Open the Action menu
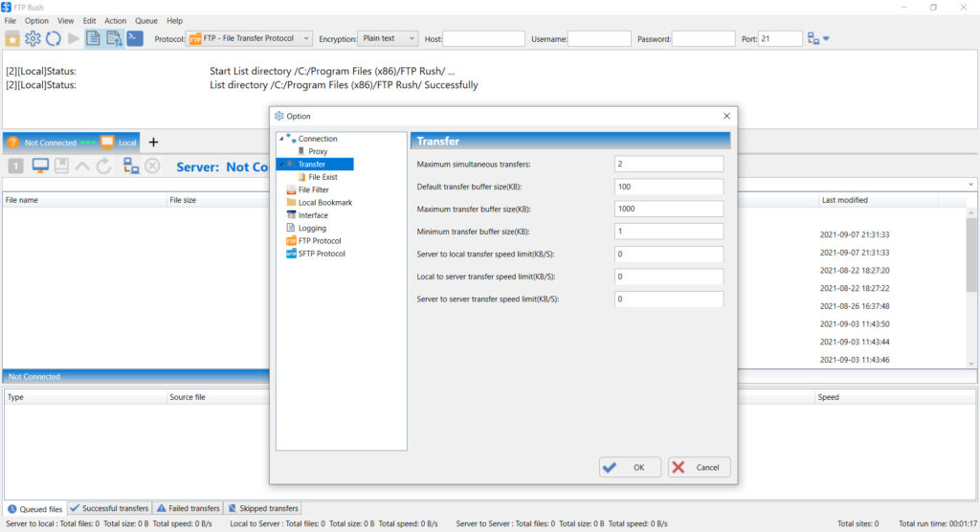 pyautogui.click(x=115, y=21)
